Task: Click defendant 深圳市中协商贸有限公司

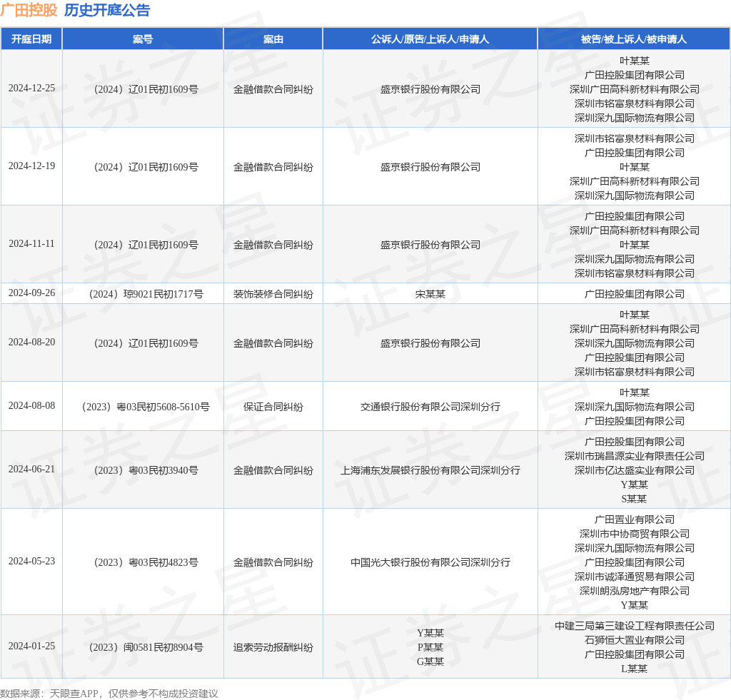Action: point(635,534)
